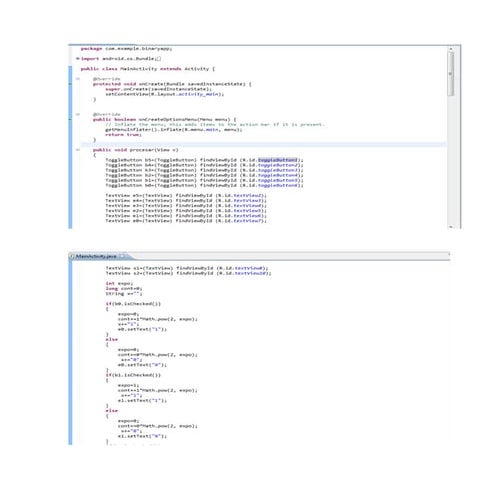Select the MainActivity.java tab
This screenshot has height=495, width=495.
tap(97, 256)
